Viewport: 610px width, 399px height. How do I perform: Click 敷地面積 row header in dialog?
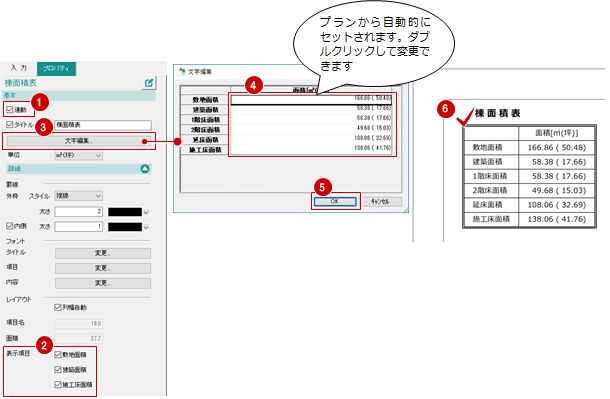click(x=206, y=100)
